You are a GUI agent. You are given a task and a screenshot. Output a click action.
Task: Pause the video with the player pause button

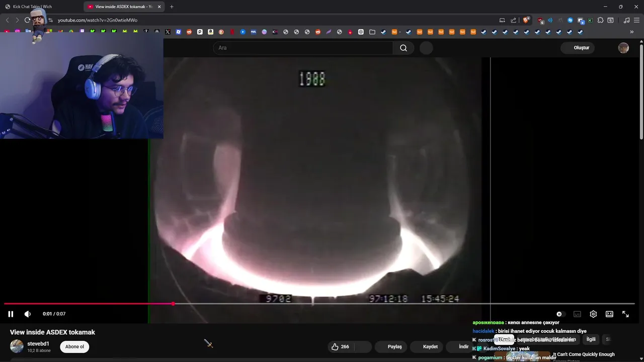11,314
